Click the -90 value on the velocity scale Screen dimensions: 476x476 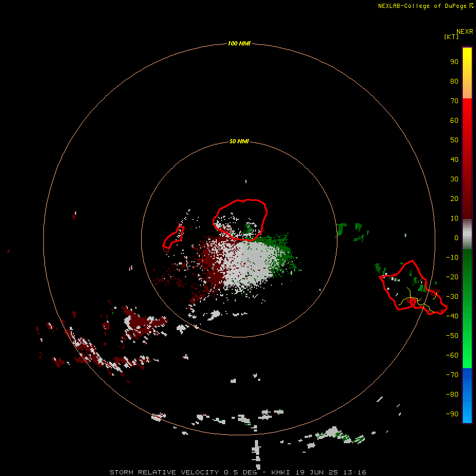tap(452, 414)
